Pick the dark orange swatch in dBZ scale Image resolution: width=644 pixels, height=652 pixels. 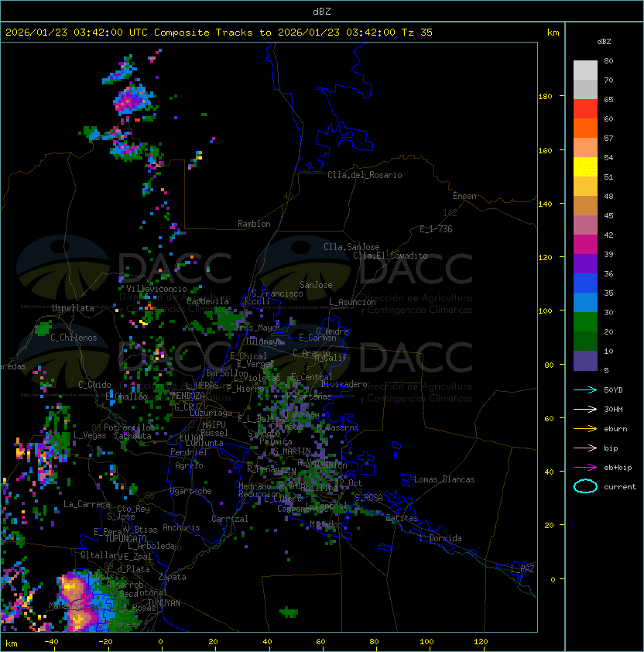point(585,128)
